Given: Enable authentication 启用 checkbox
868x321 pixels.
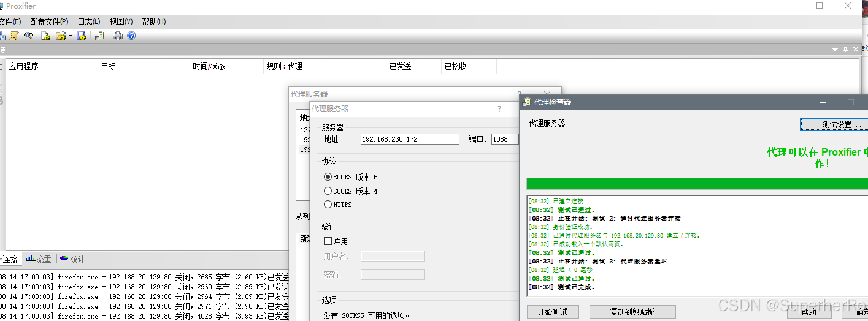Looking at the screenshot, I should tap(328, 241).
